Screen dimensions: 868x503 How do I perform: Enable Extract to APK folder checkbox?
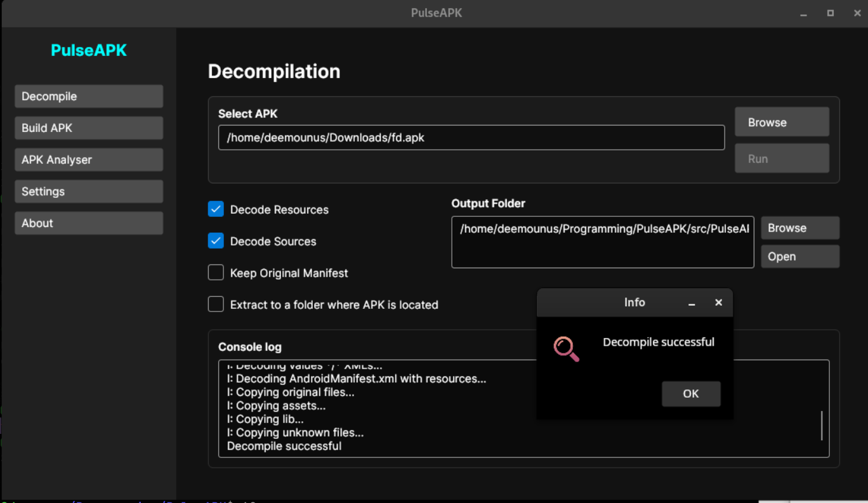coord(216,304)
